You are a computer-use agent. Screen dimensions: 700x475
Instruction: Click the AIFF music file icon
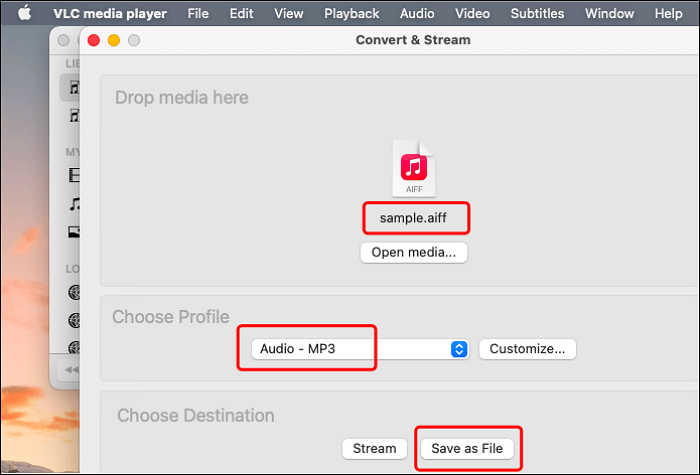(414, 167)
